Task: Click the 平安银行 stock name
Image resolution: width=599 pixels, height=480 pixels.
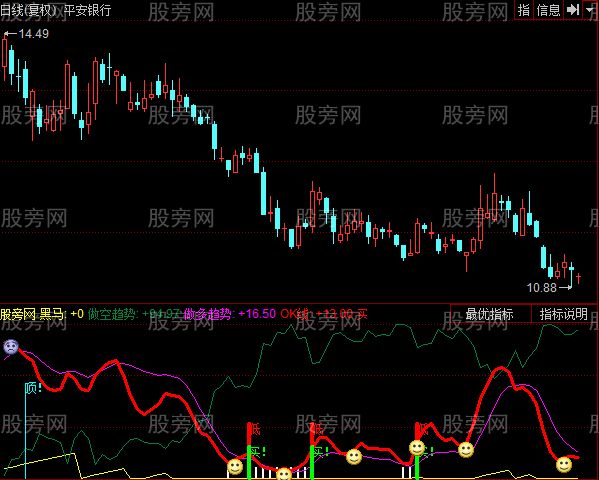Action: (87, 10)
